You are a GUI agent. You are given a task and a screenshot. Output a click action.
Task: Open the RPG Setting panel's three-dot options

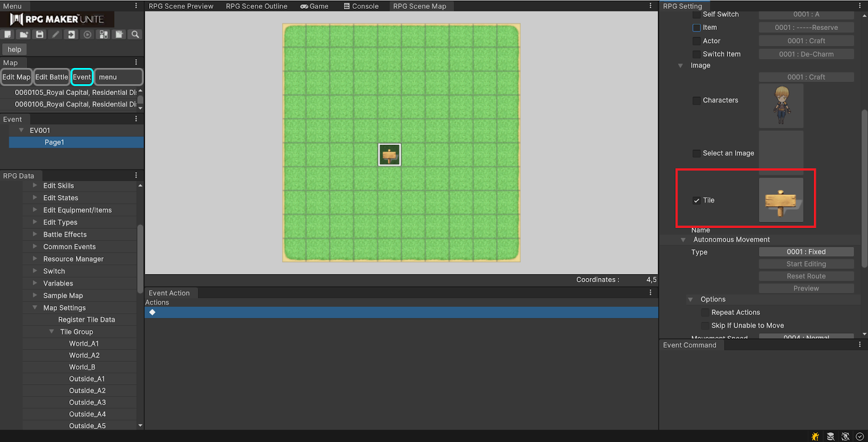[860, 5]
